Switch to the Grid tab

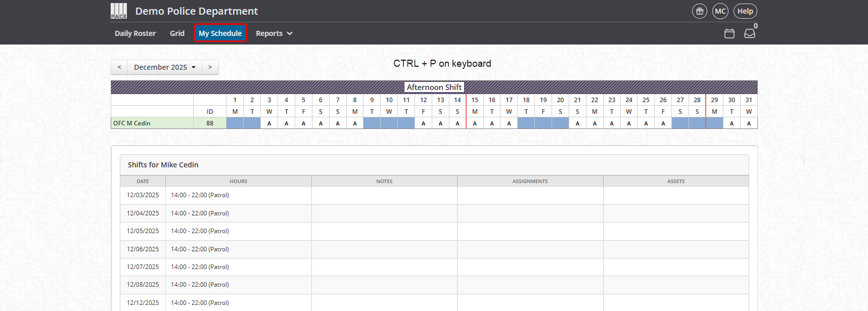177,33
